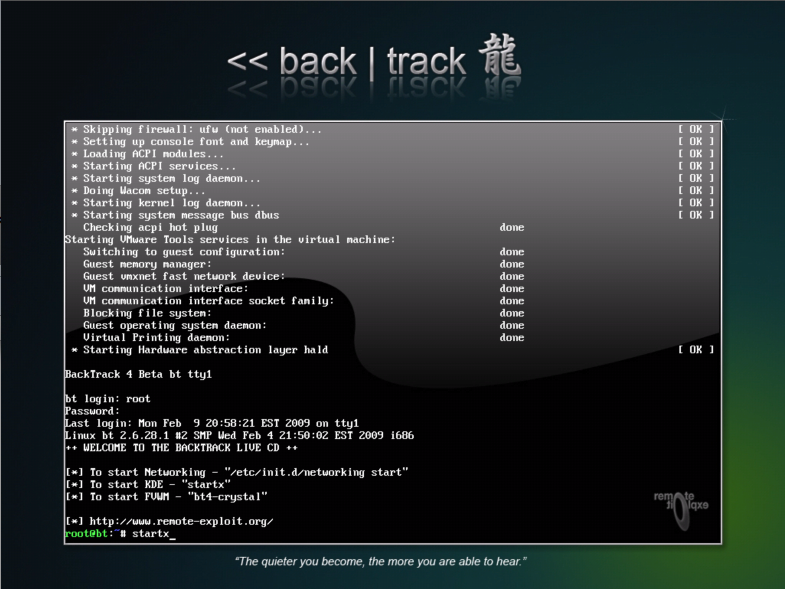The image size is (785, 589).
Task: Click the 'Checking acpi hot plug' line
Action: point(150,227)
